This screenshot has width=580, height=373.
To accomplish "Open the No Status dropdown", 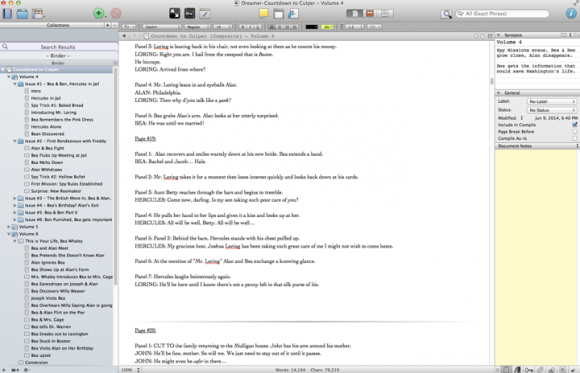I will [552, 110].
